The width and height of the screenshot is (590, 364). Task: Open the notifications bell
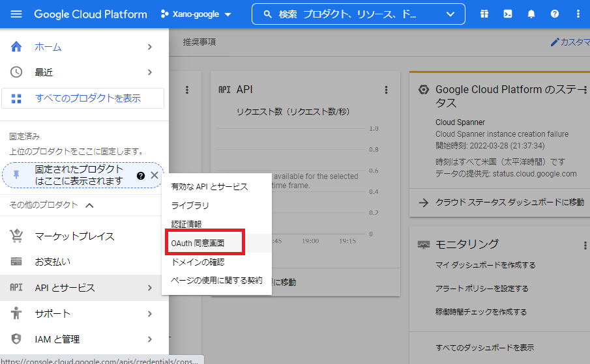tap(531, 14)
